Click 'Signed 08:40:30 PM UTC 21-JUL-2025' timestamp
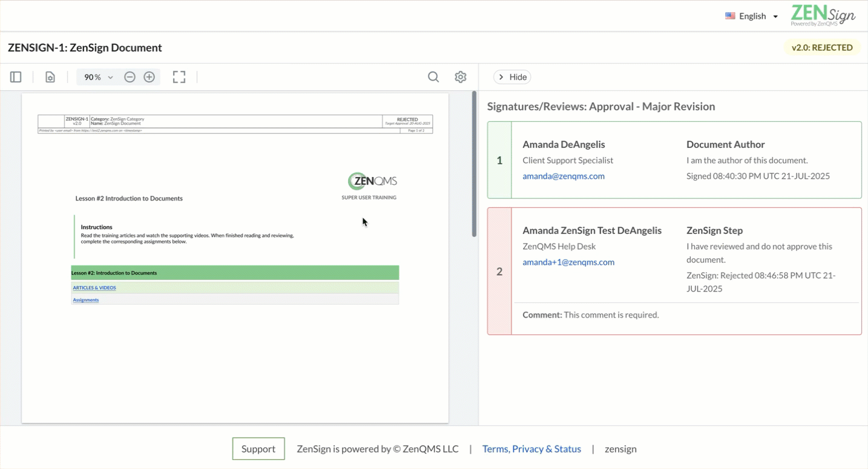The width and height of the screenshot is (868, 469). 758,176
